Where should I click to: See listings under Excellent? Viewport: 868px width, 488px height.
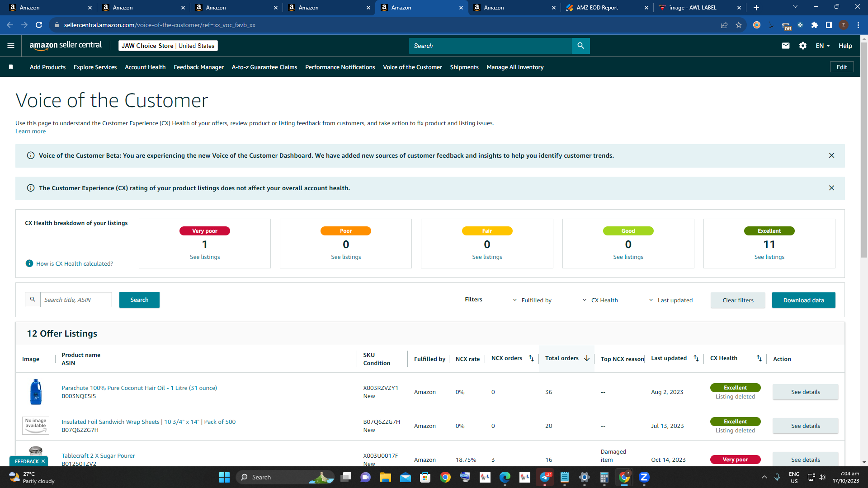tap(769, 257)
